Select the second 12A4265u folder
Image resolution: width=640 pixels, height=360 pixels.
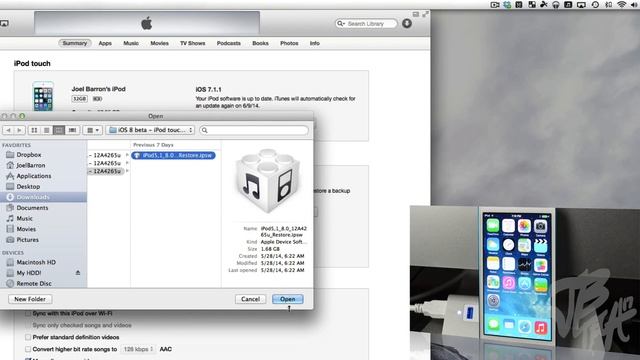pos(108,163)
